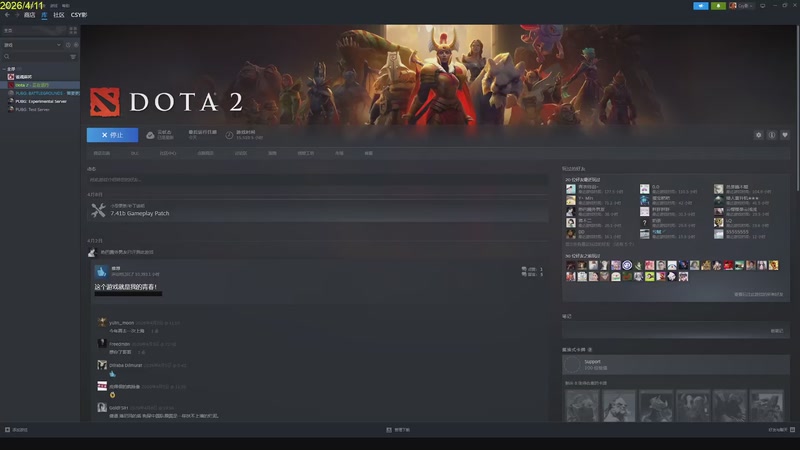Open advanced filter options icon
800x450 pixels.
pyautogui.click(x=73, y=57)
